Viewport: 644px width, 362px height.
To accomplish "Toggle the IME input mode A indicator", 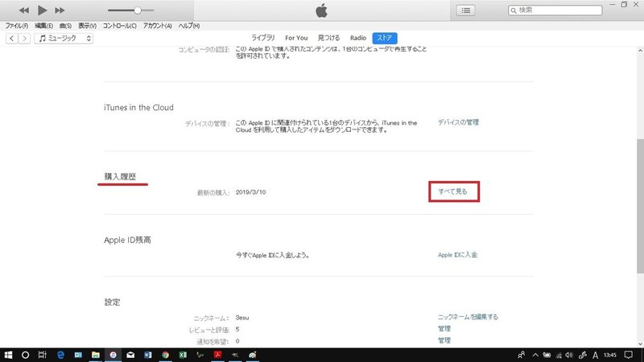I will point(595,355).
